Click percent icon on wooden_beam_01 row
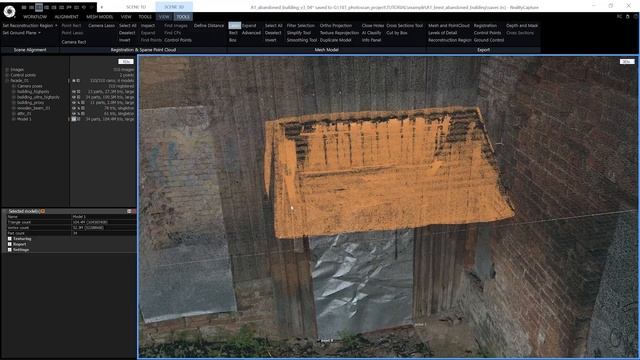 pos(78,108)
